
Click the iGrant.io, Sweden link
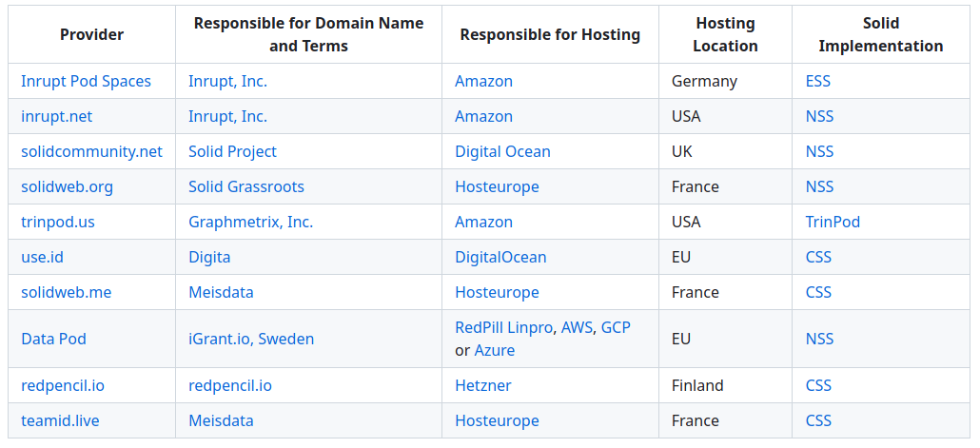[x=251, y=339]
